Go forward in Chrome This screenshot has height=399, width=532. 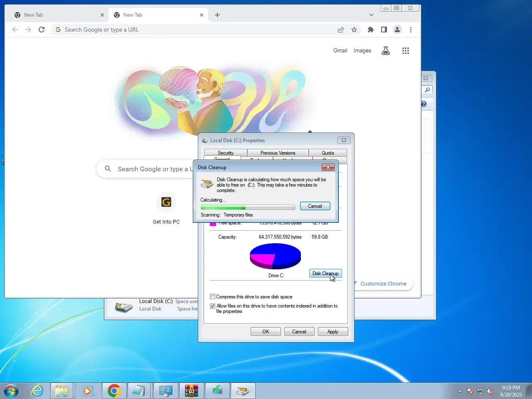28,30
